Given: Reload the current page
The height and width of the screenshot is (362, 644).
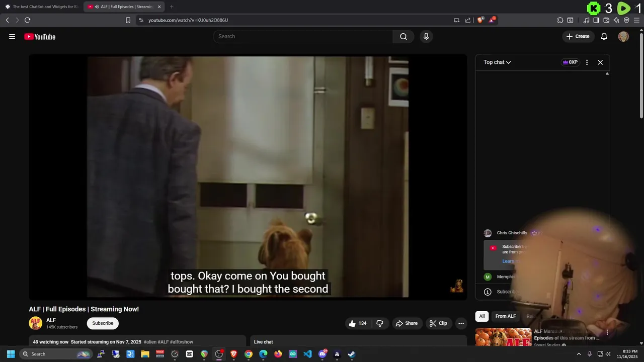Looking at the screenshot, I should (x=27, y=20).
